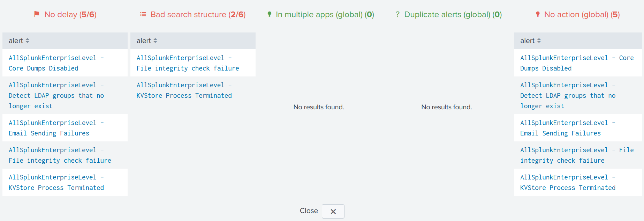644x221 pixels.
Task: Open KVStore Process Terminated in the No action list
Action: [x=568, y=182]
